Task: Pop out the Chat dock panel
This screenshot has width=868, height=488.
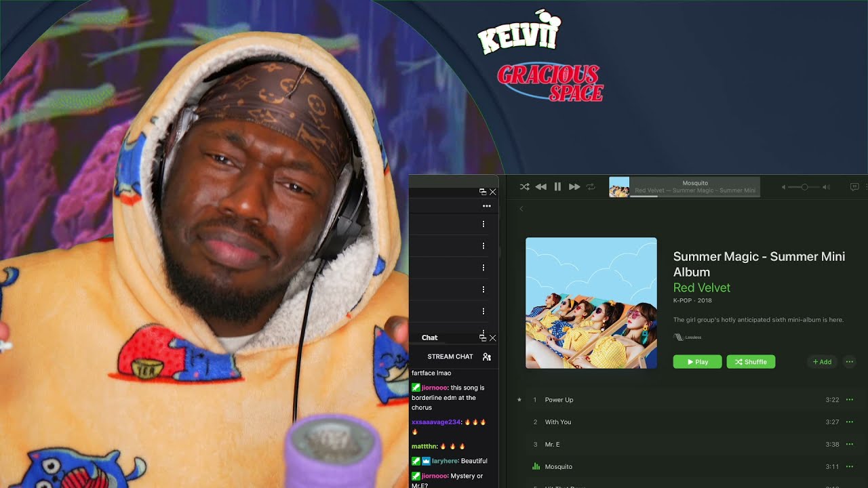Action: point(483,338)
